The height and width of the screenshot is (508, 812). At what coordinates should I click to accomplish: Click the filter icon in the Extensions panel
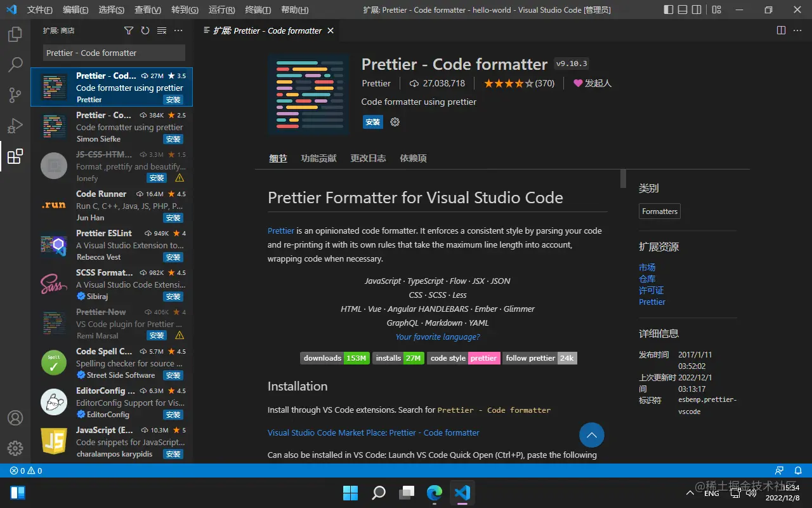(129, 30)
